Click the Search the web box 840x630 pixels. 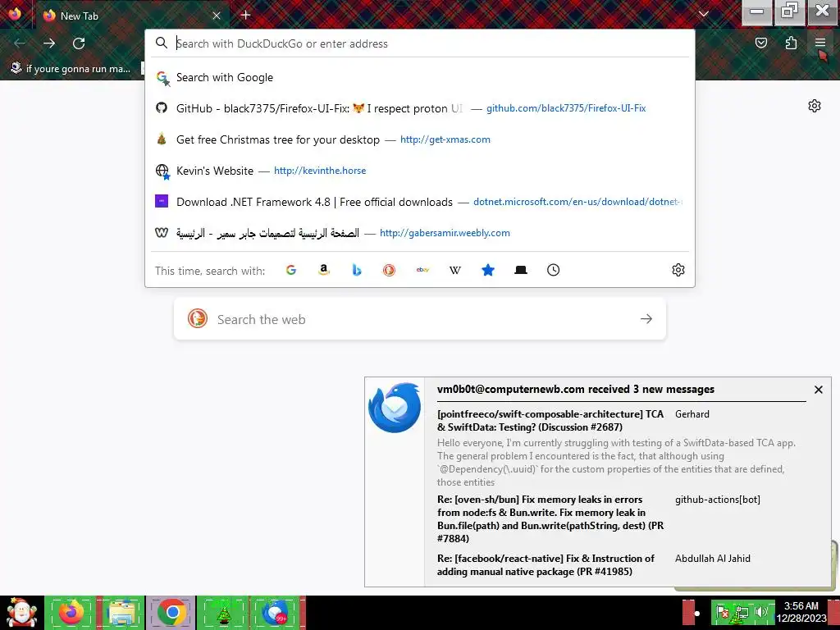click(x=420, y=319)
